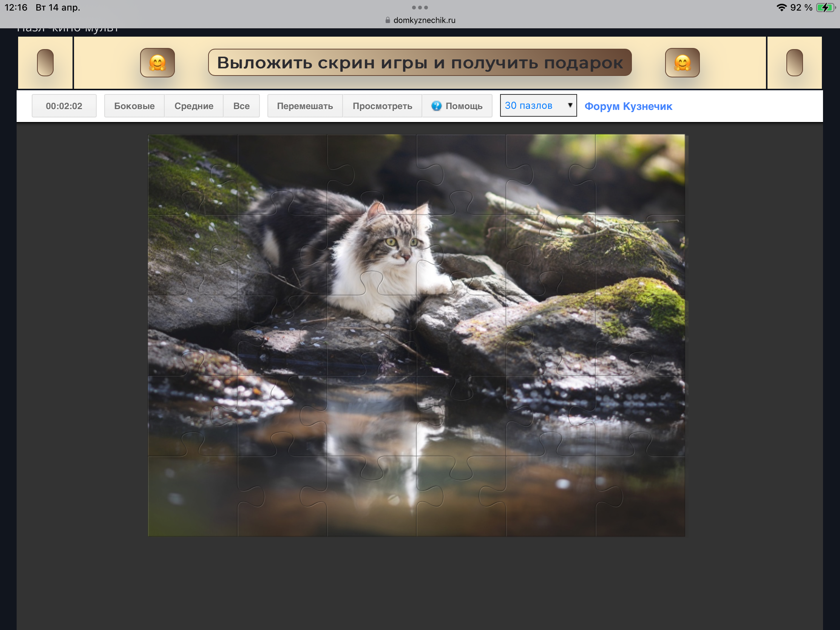Tap the lock icon in address bar
Viewport: 840px width, 630px height.
(388, 20)
